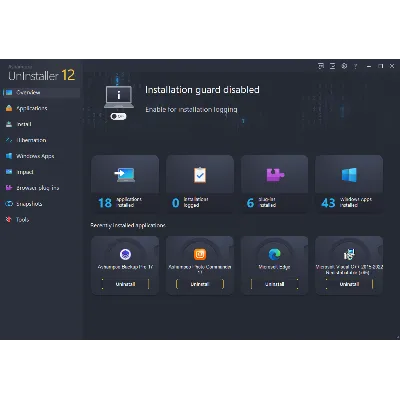Screen dimensions: 400x400
Task: Uninstall Ashampoo Photo Commander
Action: (x=200, y=284)
